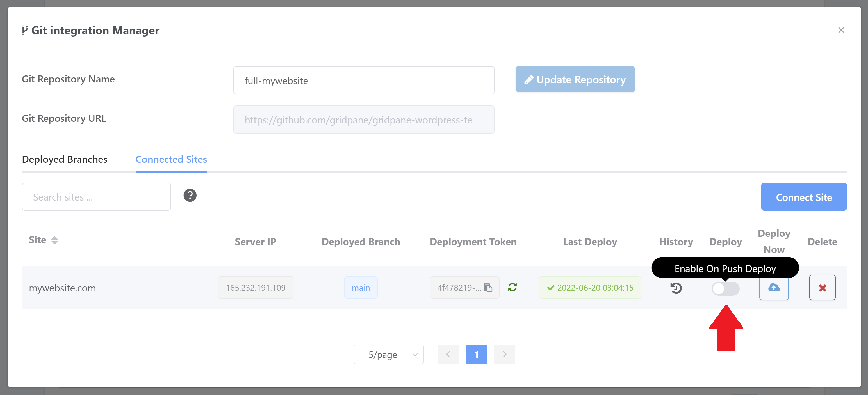
Task: Select page number 1
Action: (x=476, y=354)
